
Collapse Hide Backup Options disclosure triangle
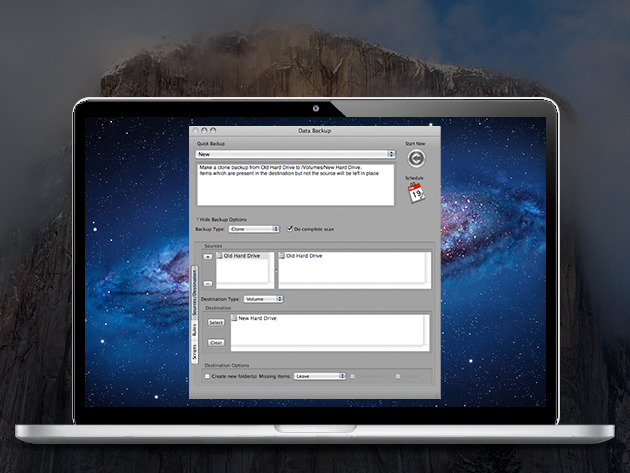tap(198, 219)
